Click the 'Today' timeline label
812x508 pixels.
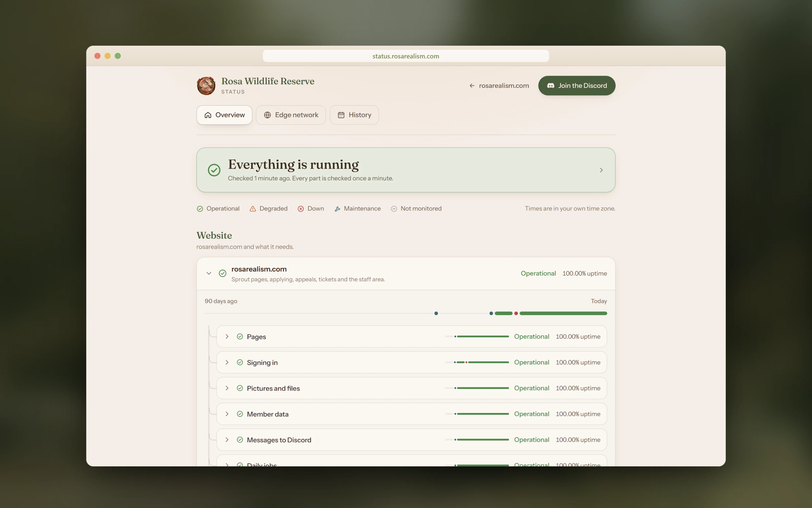pos(599,301)
